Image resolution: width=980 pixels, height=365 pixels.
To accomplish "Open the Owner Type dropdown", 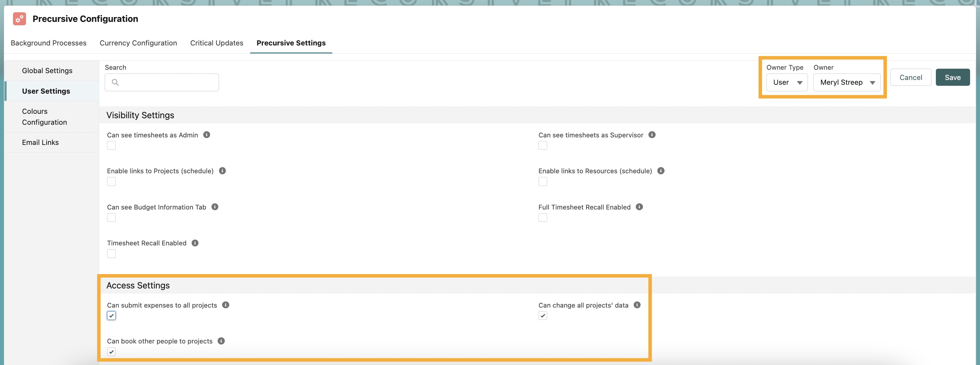I will click(787, 82).
